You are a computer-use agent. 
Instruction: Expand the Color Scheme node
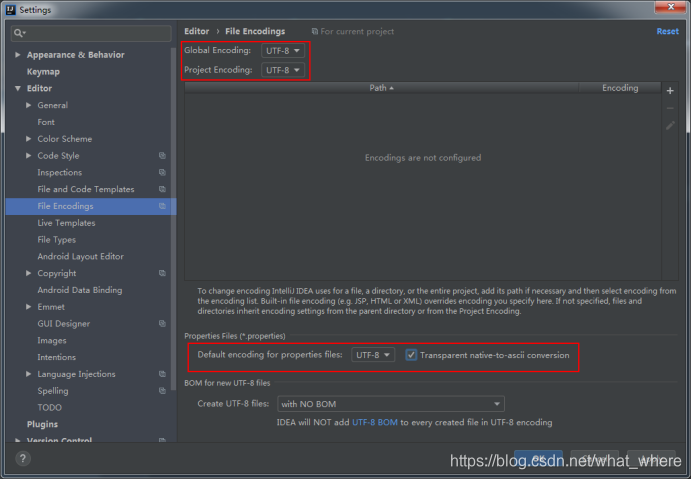pos(29,139)
